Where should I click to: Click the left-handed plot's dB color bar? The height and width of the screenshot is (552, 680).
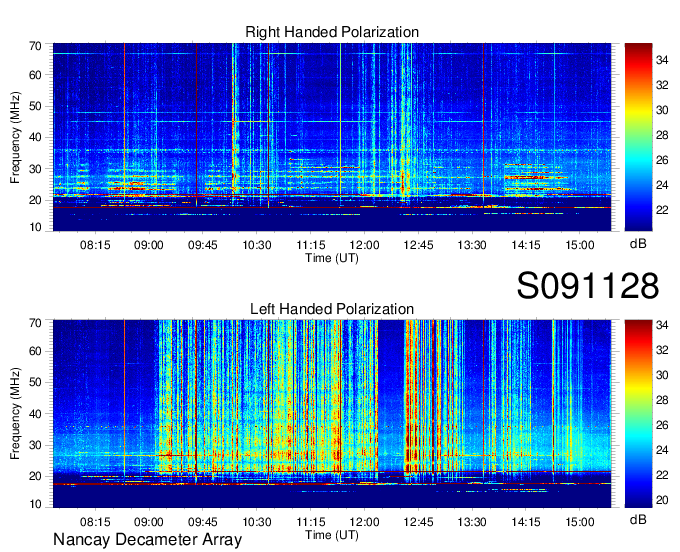[x=638, y=413]
